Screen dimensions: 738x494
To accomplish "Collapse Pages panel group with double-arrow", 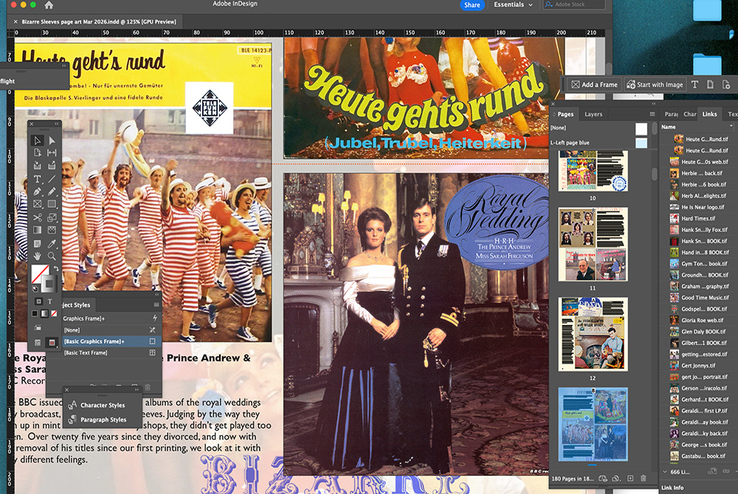I will [653, 104].
